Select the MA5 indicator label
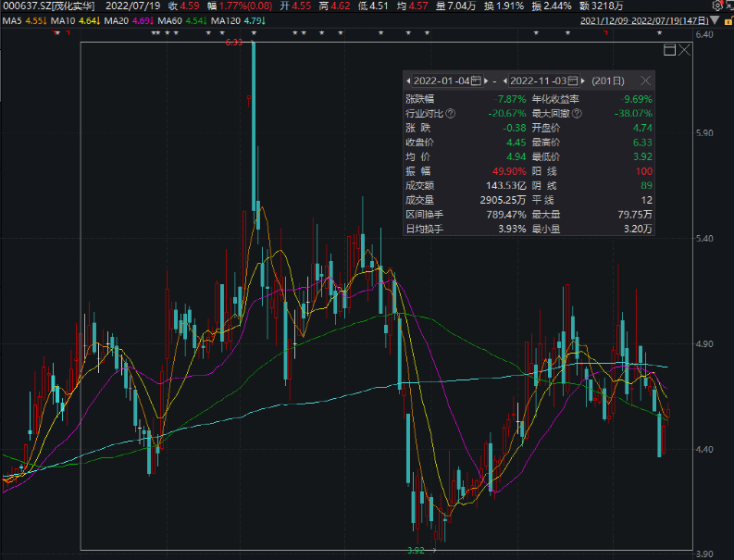The width and height of the screenshot is (734, 560). point(24,19)
